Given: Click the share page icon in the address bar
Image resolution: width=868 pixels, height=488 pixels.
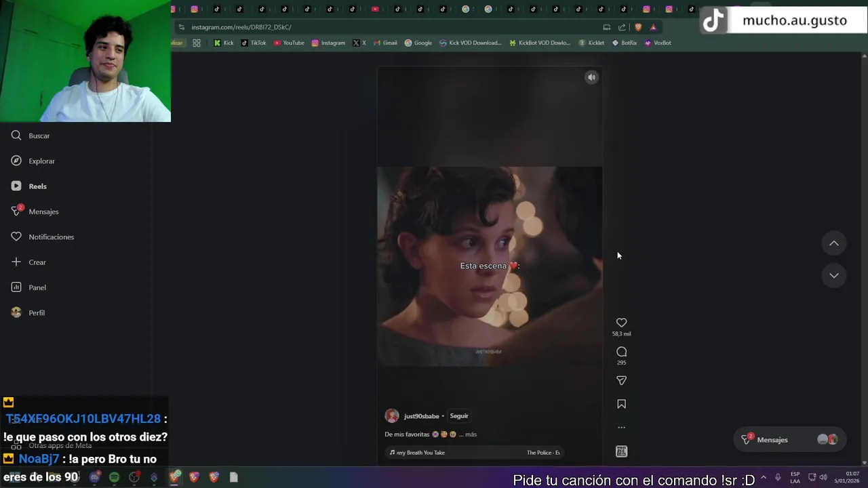Looking at the screenshot, I should click(x=622, y=27).
